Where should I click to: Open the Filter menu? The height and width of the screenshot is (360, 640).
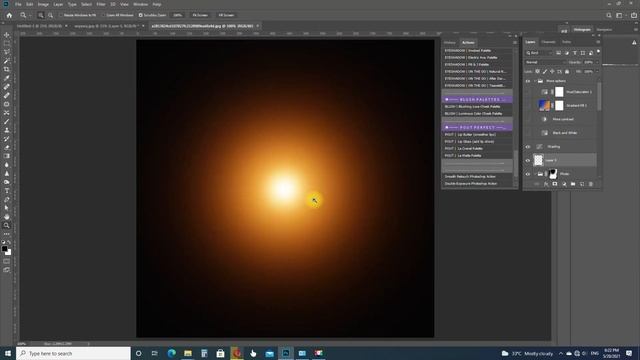tap(101, 4)
